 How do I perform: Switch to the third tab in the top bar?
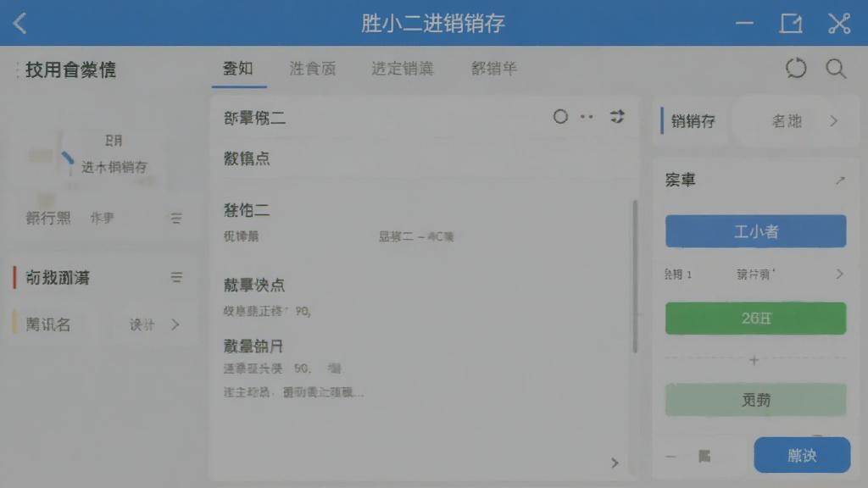403,69
